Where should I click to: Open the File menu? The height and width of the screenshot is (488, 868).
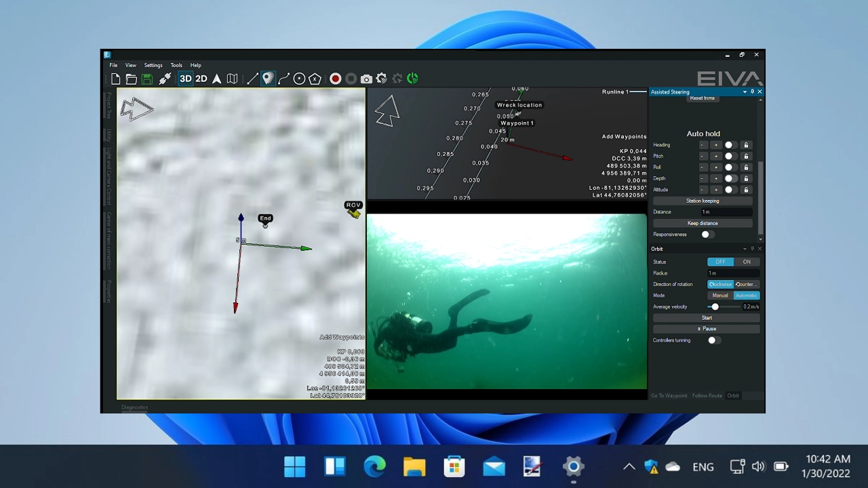click(x=114, y=65)
